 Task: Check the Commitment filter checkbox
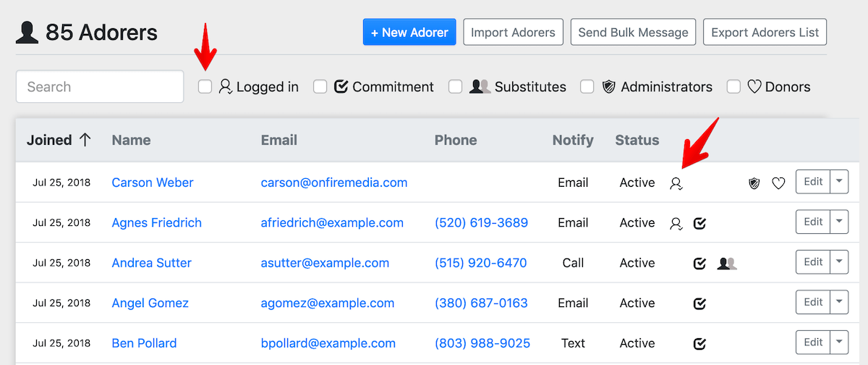320,87
